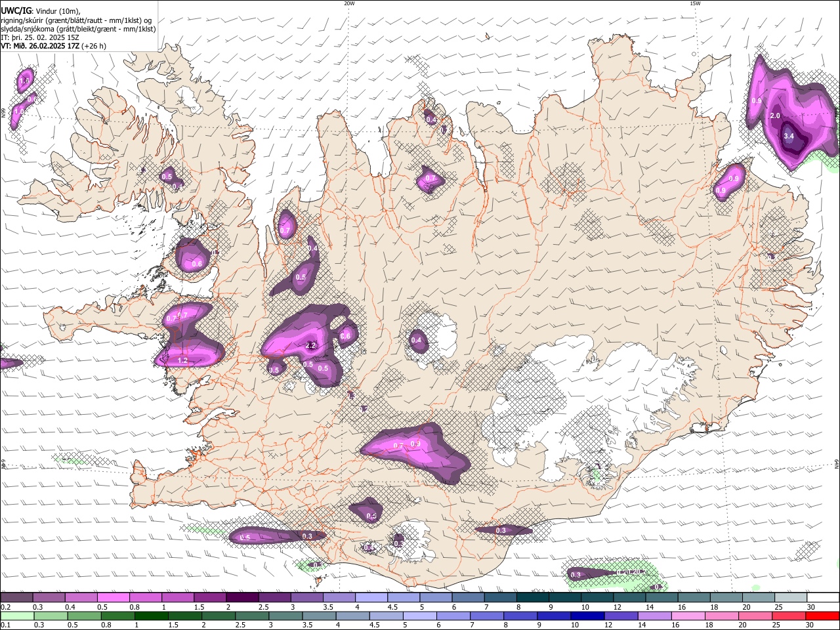Click the 1.2 value label on the west coast

pyautogui.click(x=182, y=361)
